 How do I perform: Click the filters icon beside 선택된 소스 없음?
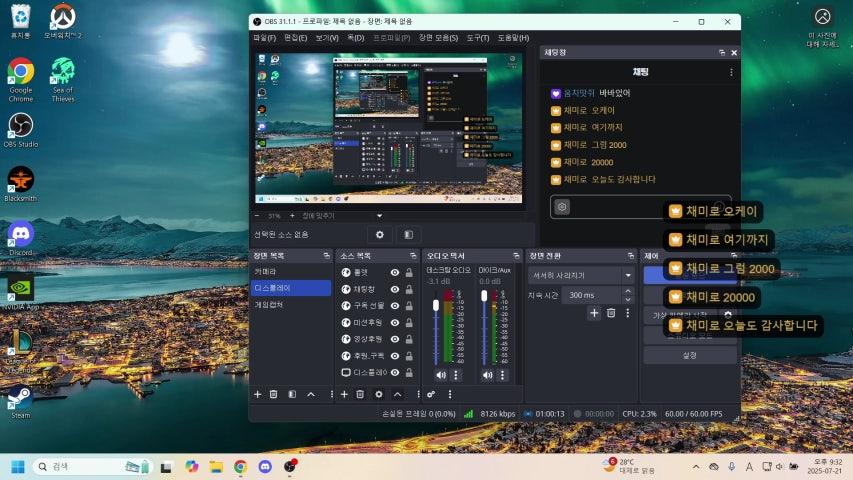(x=409, y=235)
